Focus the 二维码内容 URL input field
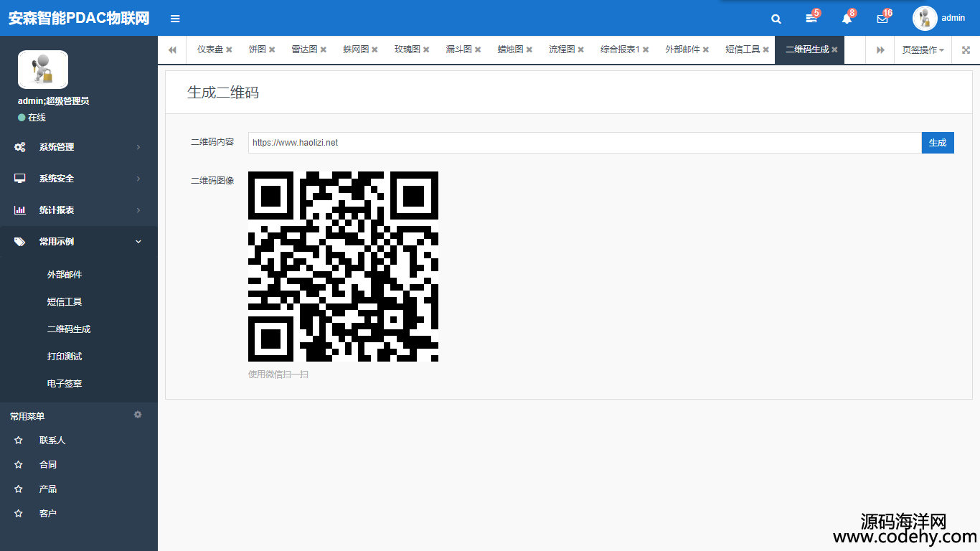The height and width of the screenshot is (551, 980). (585, 143)
